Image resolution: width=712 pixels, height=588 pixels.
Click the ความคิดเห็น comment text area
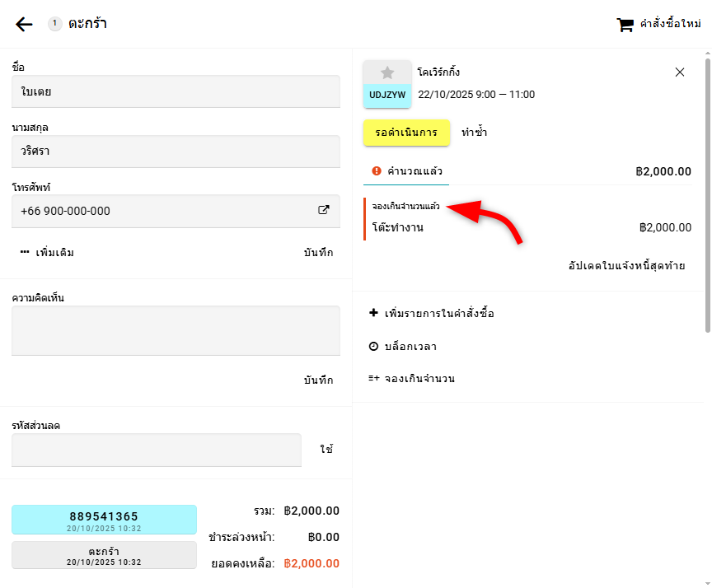click(176, 331)
